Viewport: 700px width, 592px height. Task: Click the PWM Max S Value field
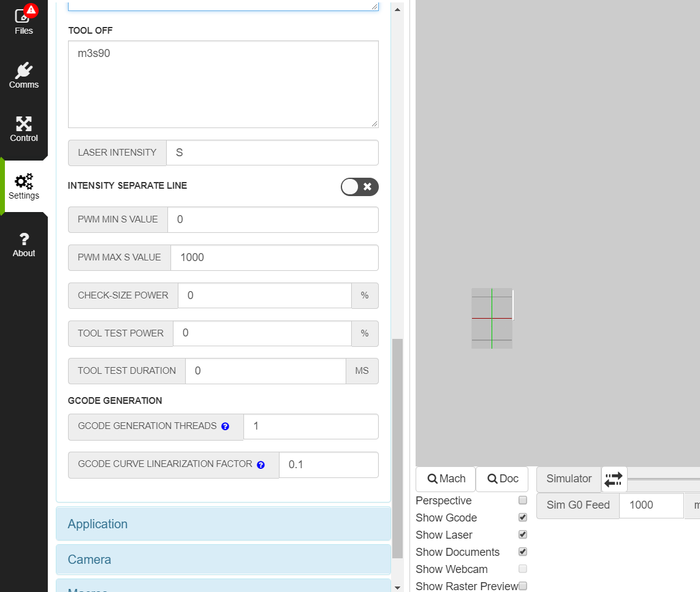click(x=273, y=257)
